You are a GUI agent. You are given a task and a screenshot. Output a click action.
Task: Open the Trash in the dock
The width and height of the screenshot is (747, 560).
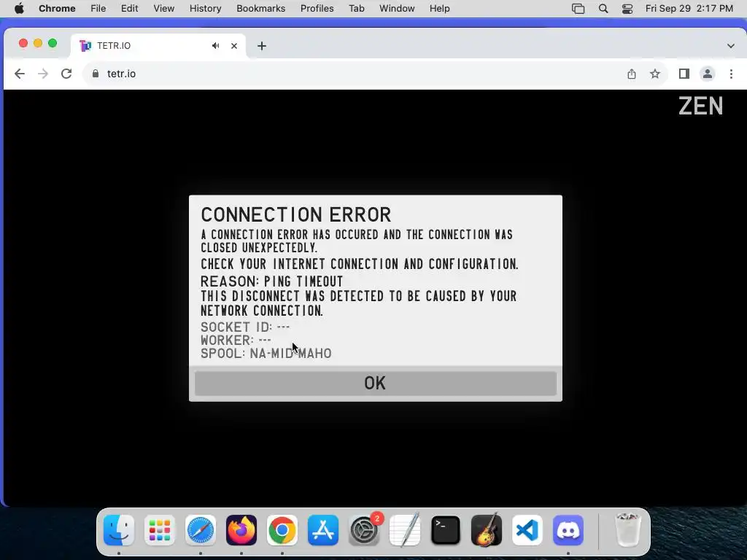click(628, 530)
